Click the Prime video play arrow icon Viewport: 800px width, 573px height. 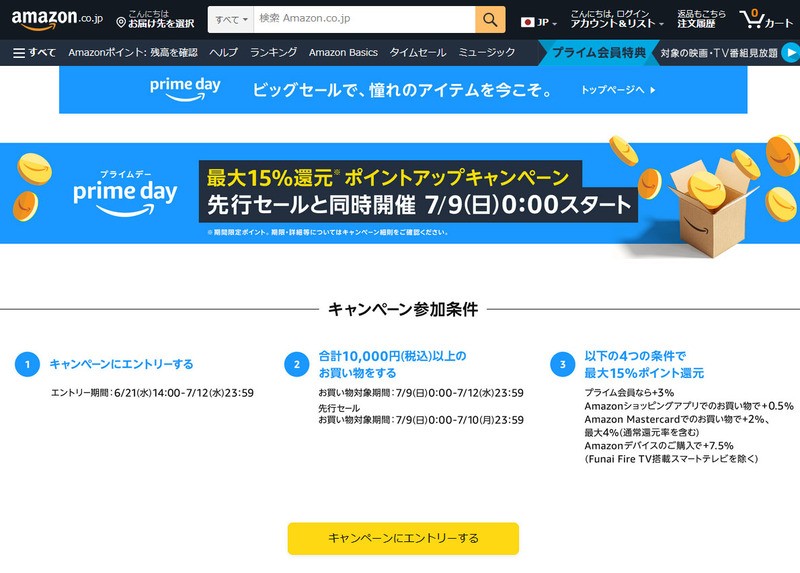(x=791, y=53)
